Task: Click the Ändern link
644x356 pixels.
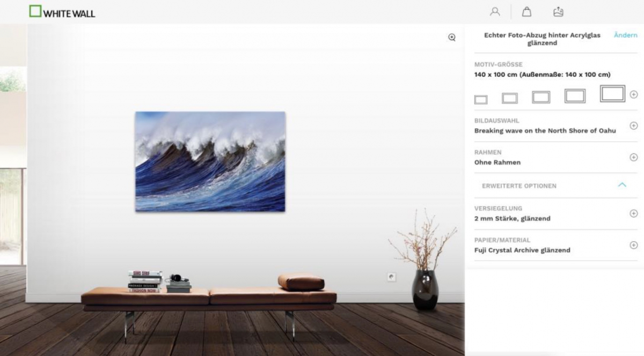Action: 625,35
